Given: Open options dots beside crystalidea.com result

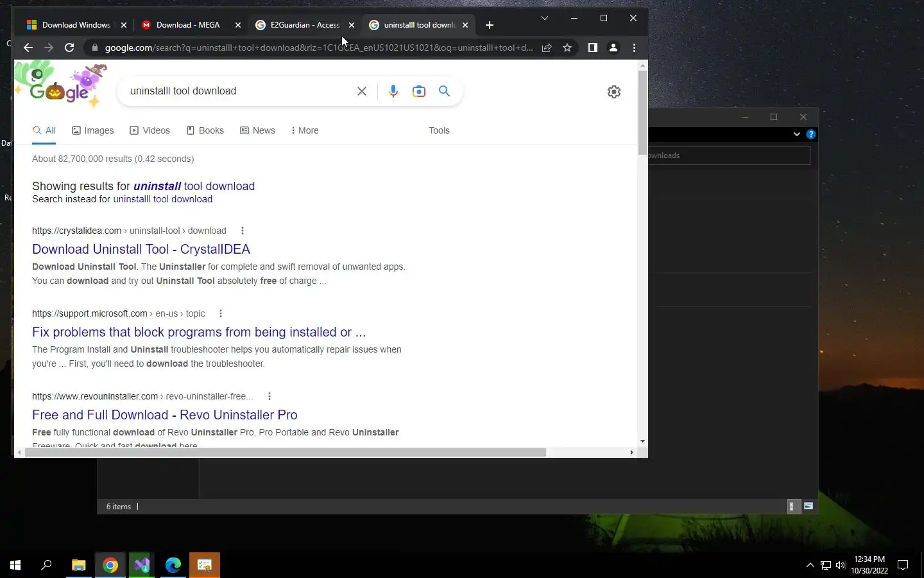Looking at the screenshot, I should coord(242,231).
